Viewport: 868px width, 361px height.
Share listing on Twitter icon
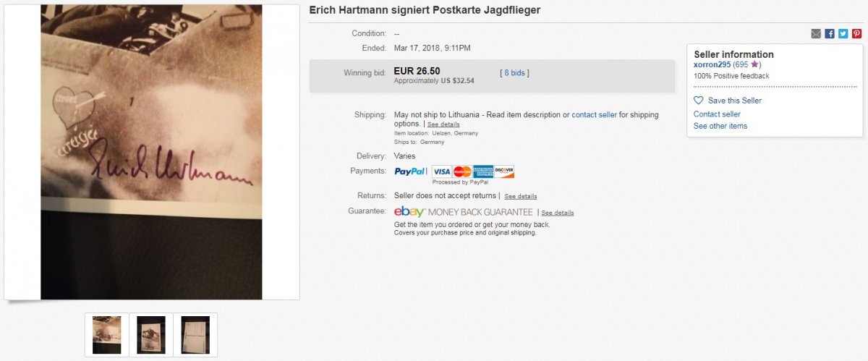(843, 33)
